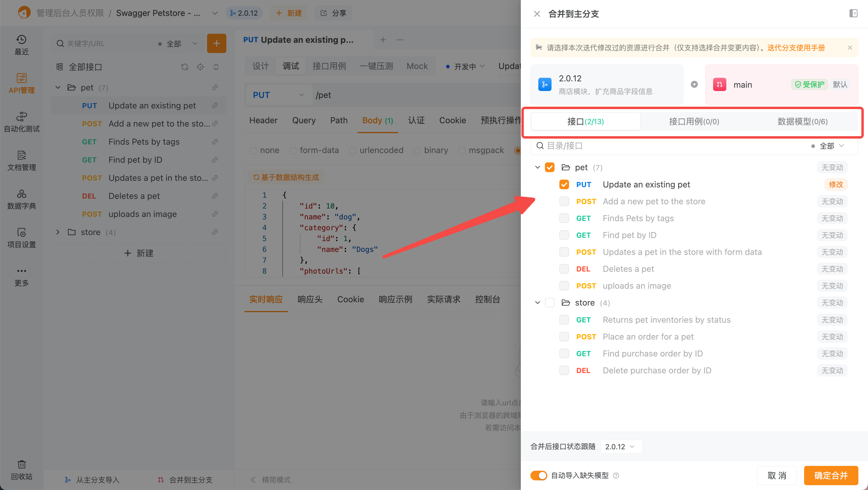
Task: Close the merge to main panel
Action: point(537,14)
